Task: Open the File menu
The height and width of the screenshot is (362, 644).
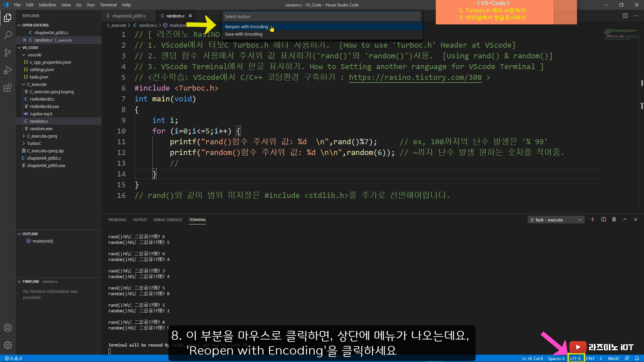Action: (x=17, y=5)
